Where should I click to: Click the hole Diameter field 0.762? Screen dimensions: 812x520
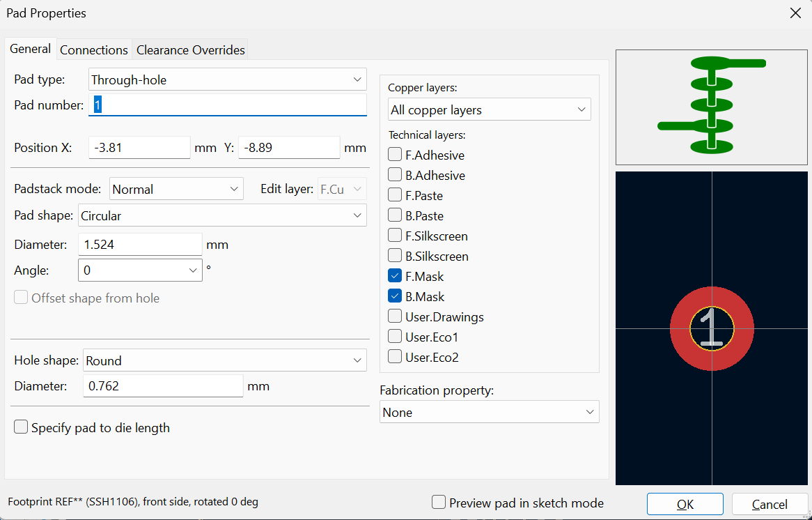point(162,385)
